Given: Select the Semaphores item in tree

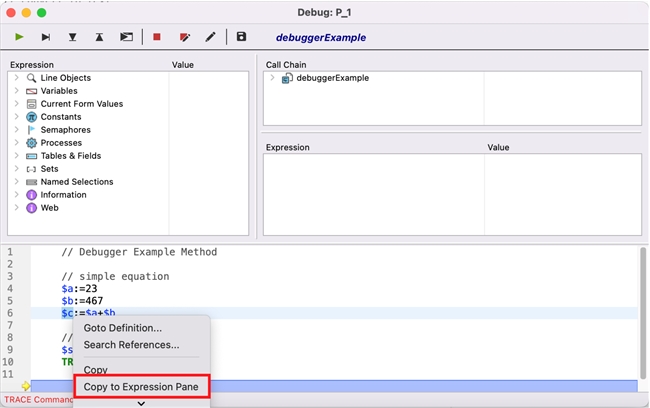Looking at the screenshot, I should [65, 130].
